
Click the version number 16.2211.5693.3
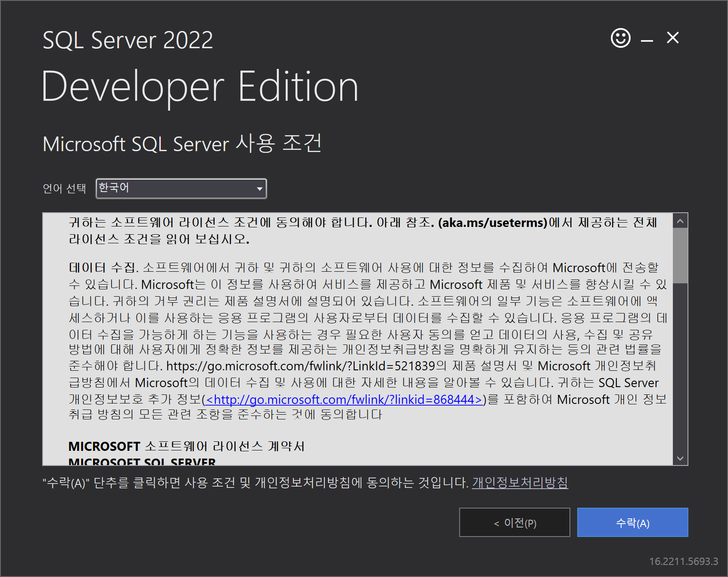click(x=684, y=561)
